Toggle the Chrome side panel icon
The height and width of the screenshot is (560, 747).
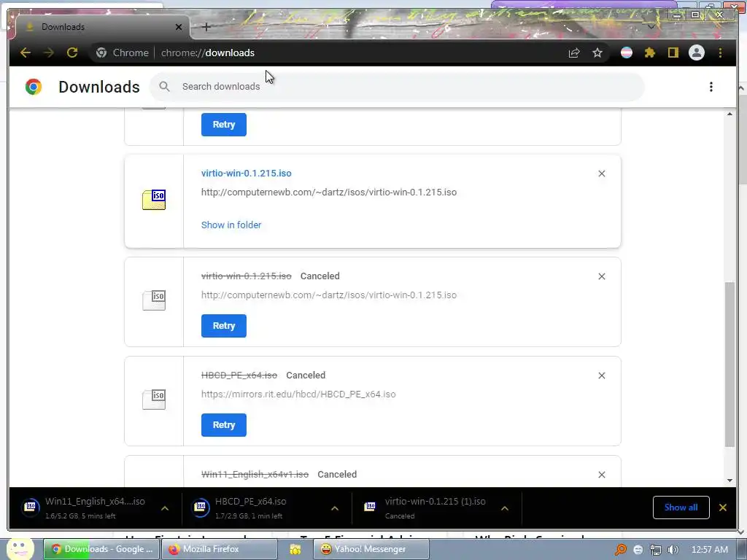[673, 52]
